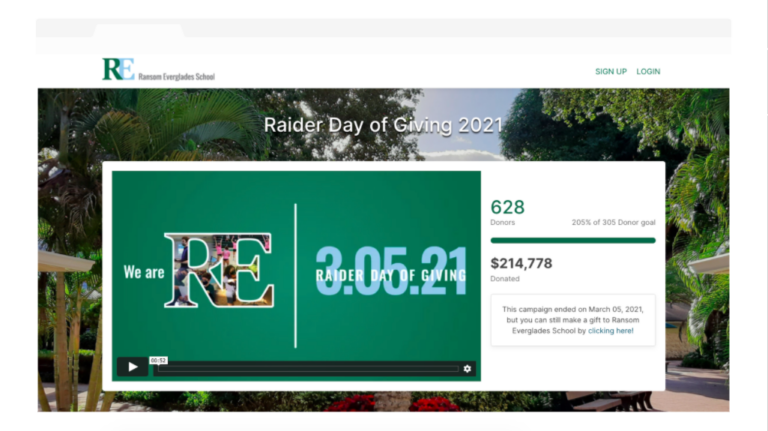
Task: Click the 00:52 video time tooltip
Action: (x=158, y=360)
